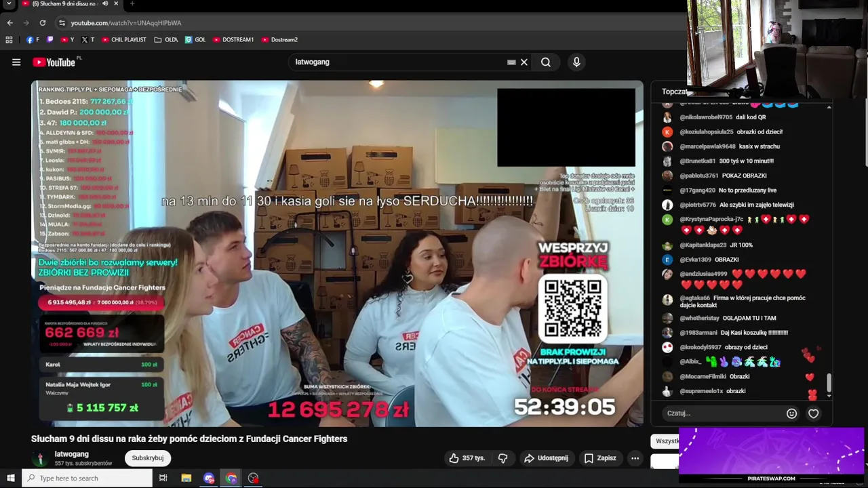Open the latwogang channel avatar
Screen dimensions: 868x488
(x=40, y=459)
